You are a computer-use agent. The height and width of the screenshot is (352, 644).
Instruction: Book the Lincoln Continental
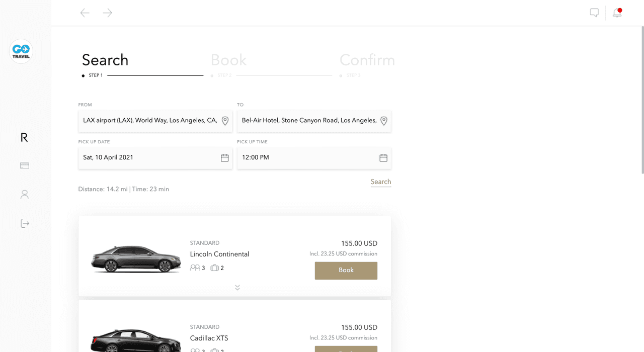(x=346, y=271)
